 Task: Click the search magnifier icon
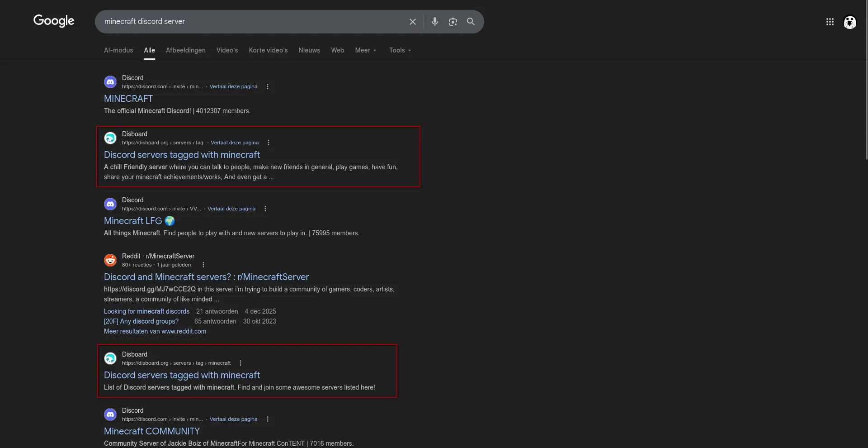tap(471, 21)
